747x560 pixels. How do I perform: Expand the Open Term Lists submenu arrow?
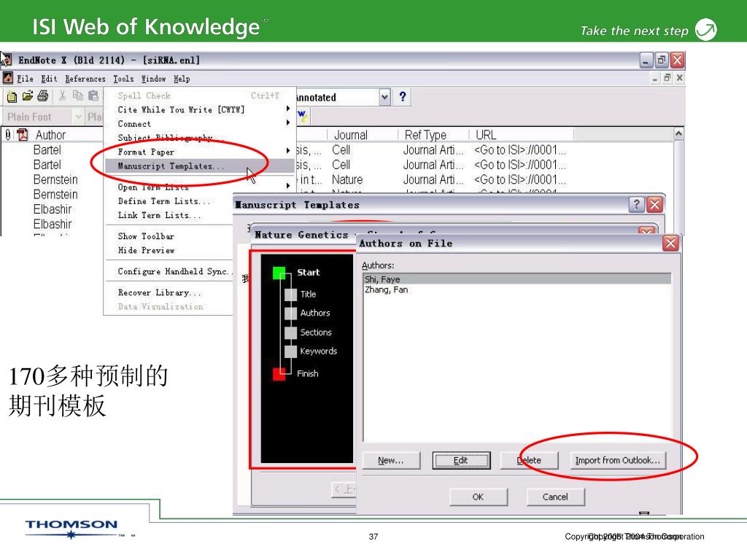[x=287, y=186]
